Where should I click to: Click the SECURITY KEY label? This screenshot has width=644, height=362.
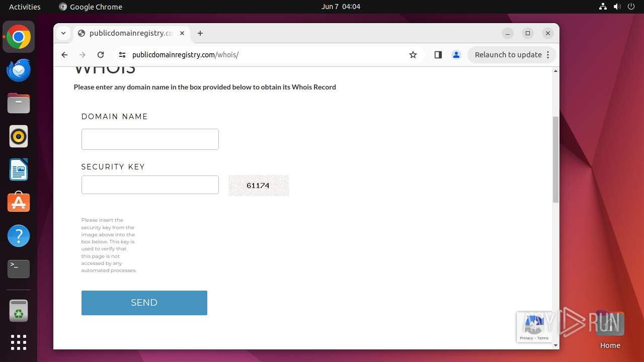pos(113,167)
